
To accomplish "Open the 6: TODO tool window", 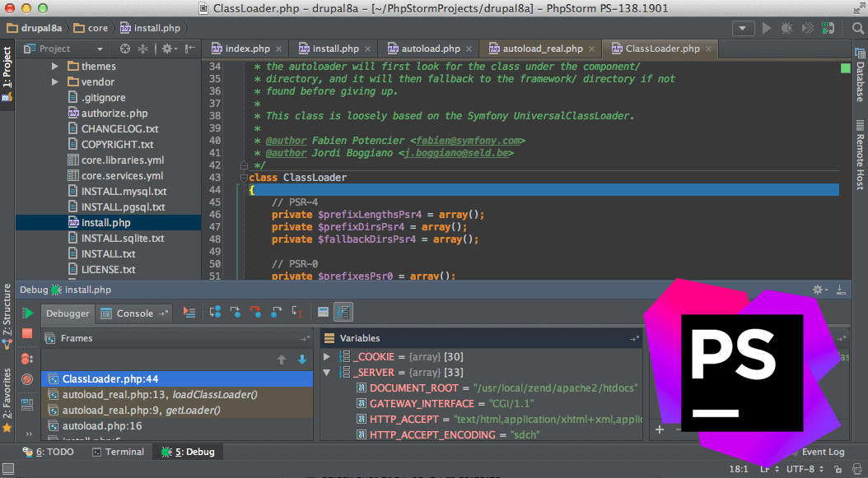I will click(x=48, y=452).
